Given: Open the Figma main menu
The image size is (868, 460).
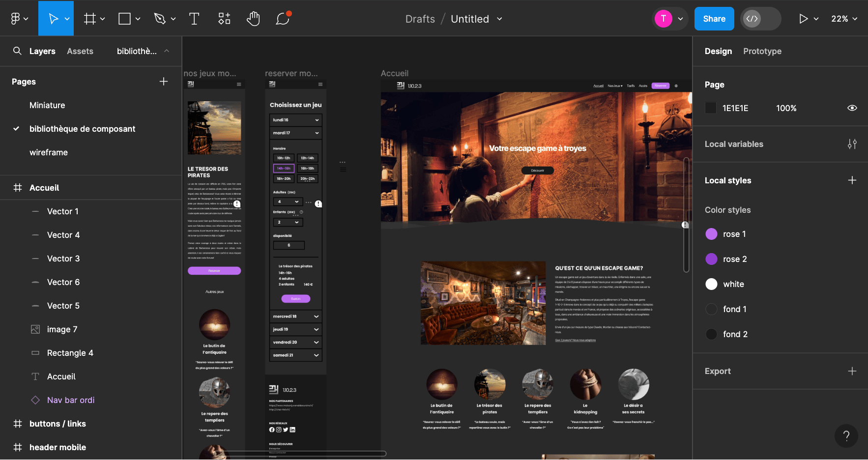Looking at the screenshot, I should [19, 19].
